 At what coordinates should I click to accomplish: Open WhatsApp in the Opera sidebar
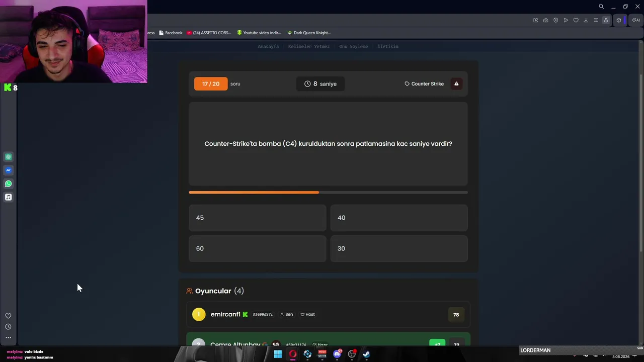(8, 184)
